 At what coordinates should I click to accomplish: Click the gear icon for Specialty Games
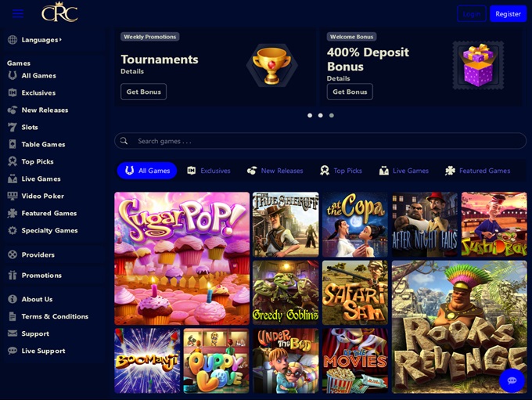coord(13,230)
